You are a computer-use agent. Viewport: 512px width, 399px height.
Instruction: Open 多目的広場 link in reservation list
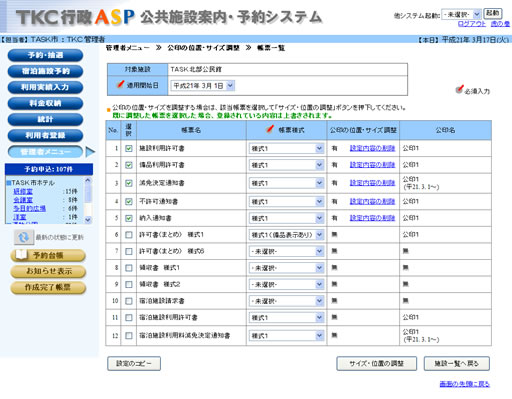[x=29, y=208]
